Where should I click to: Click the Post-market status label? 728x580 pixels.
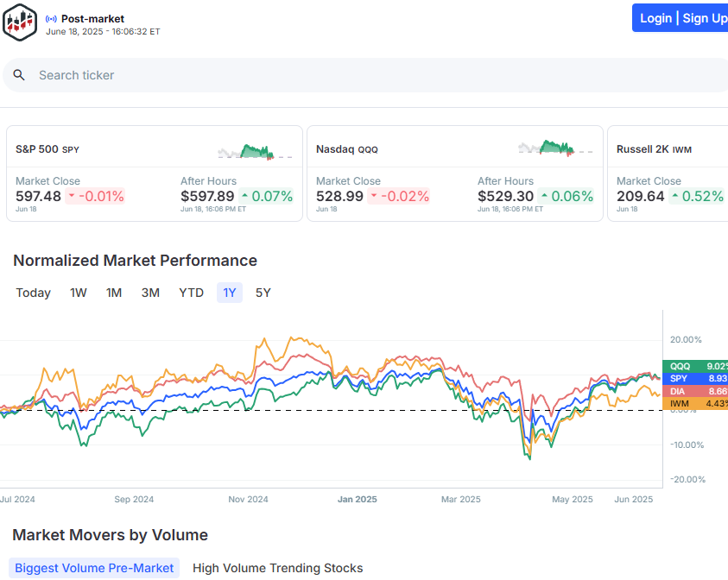[93, 19]
